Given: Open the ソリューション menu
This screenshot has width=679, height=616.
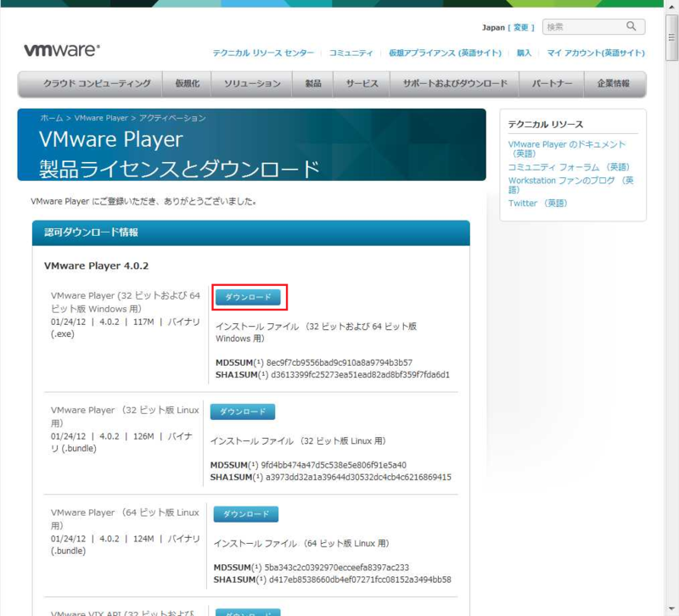Looking at the screenshot, I should pyautogui.click(x=252, y=84).
